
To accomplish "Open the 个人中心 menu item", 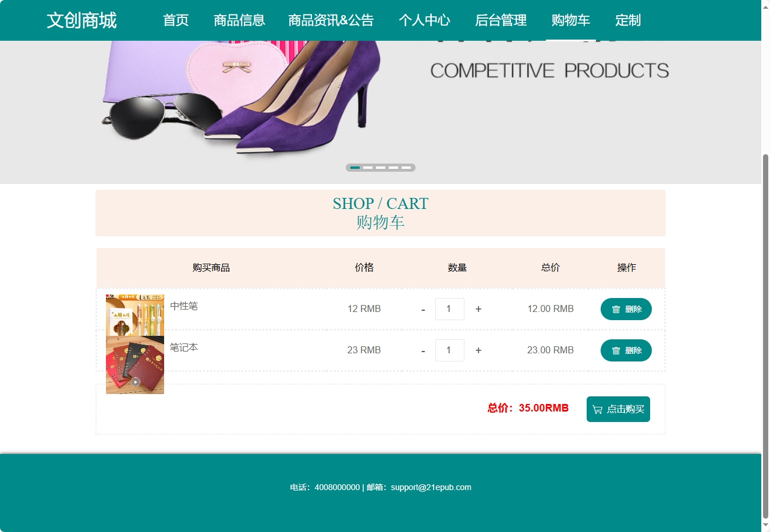I will tap(425, 20).
